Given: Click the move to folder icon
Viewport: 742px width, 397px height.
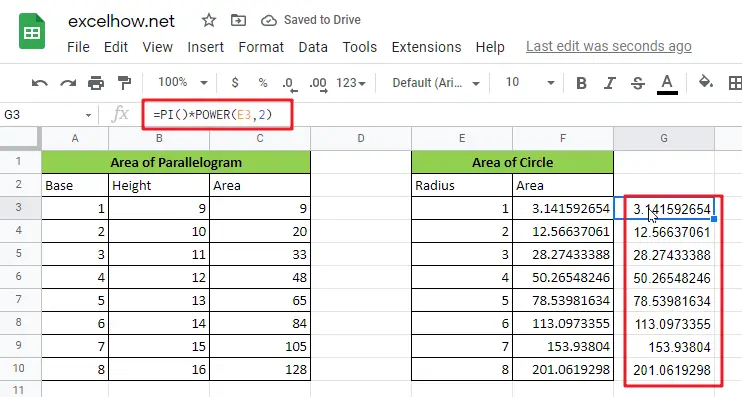Looking at the screenshot, I should click(238, 20).
